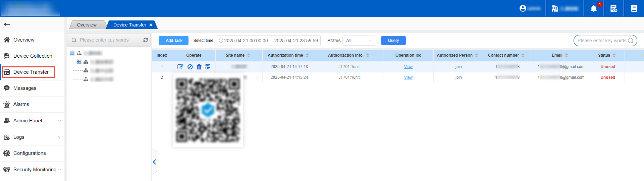
Task: Click the search magnifier in right keyword box
Action: [631, 41]
